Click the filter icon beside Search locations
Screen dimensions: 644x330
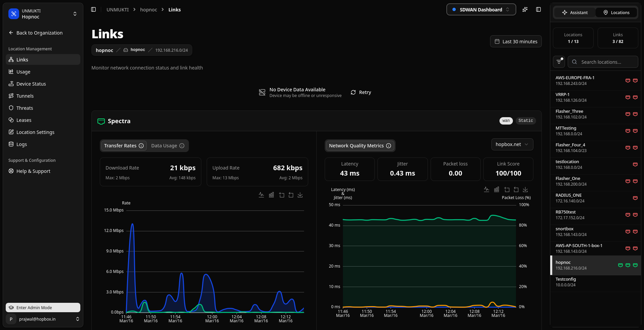click(559, 62)
